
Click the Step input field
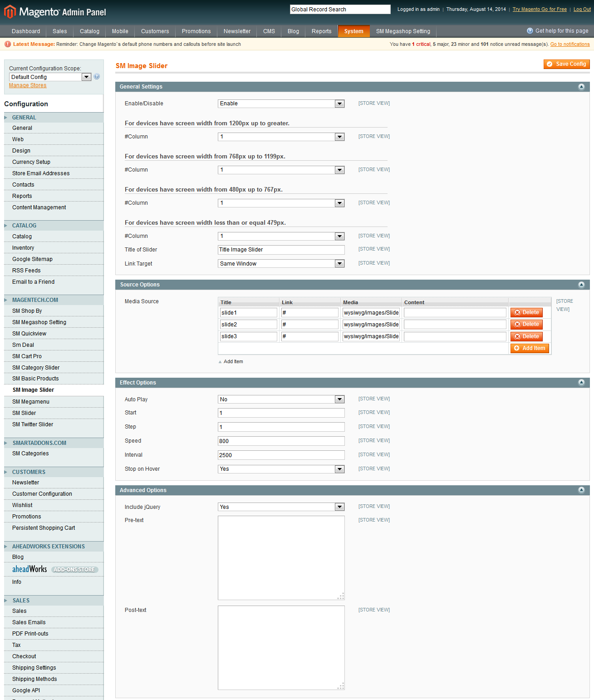click(281, 427)
